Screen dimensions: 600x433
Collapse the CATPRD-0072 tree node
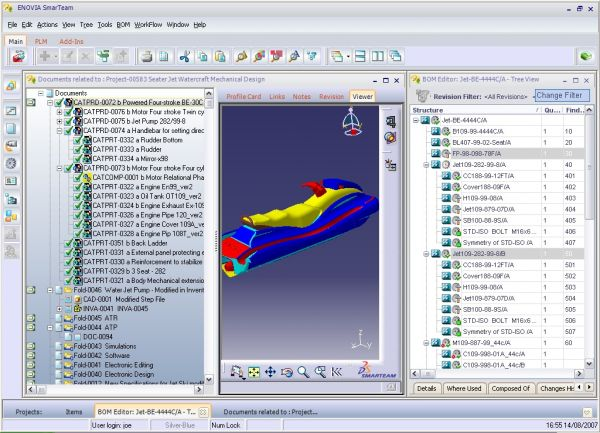pyautogui.click(x=50, y=103)
